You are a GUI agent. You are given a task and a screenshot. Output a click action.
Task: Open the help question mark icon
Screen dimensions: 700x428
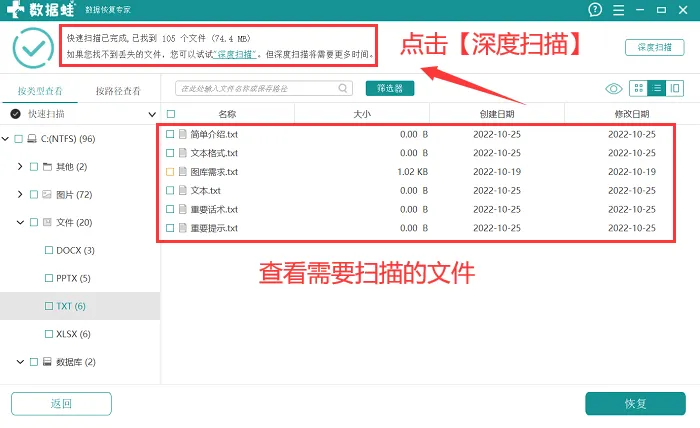point(595,9)
